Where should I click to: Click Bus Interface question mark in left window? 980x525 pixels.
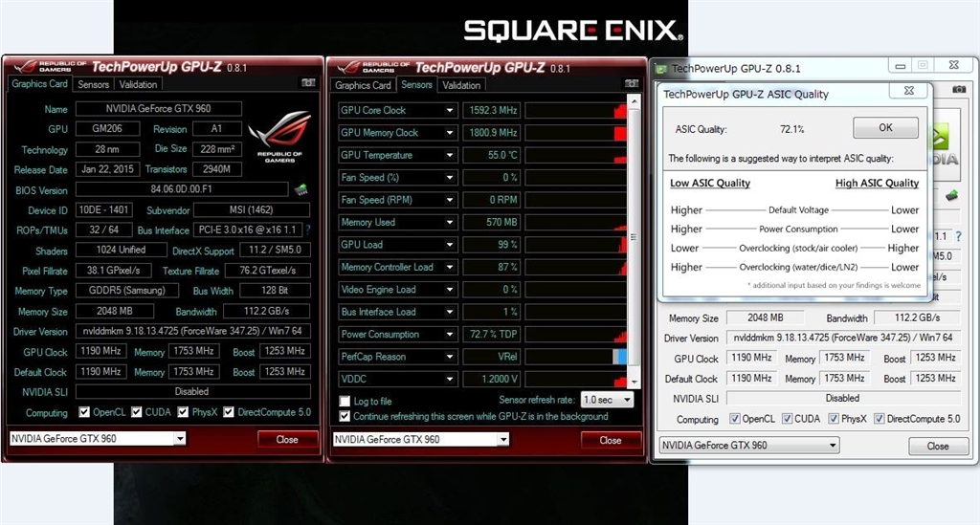(x=307, y=230)
